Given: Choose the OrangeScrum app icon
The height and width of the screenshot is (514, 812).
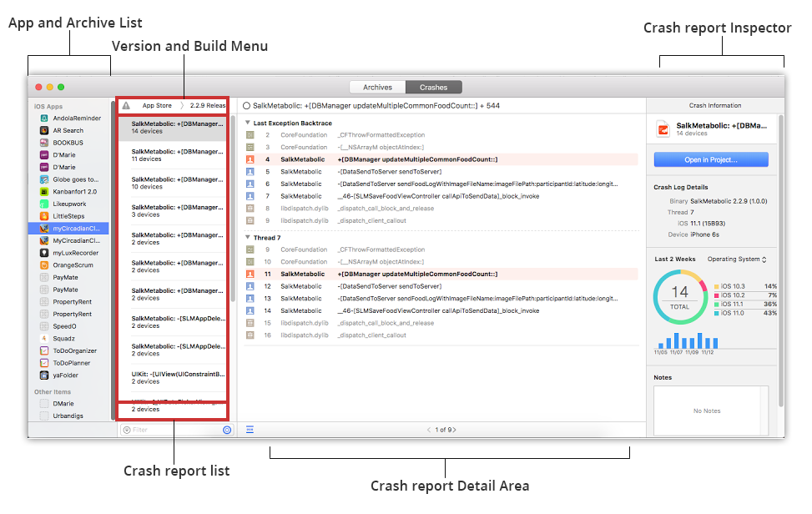Looking at the screenshot, I should click(44, 265).
